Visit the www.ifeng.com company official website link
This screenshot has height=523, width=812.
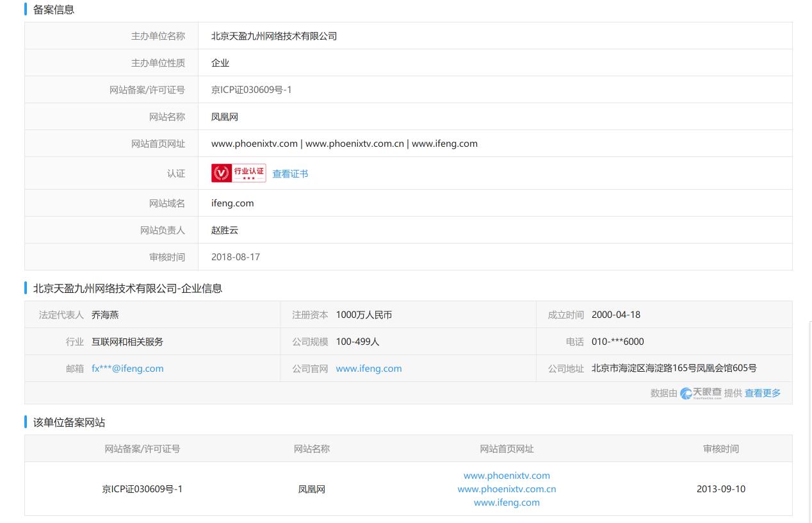[x=368, y=368]
